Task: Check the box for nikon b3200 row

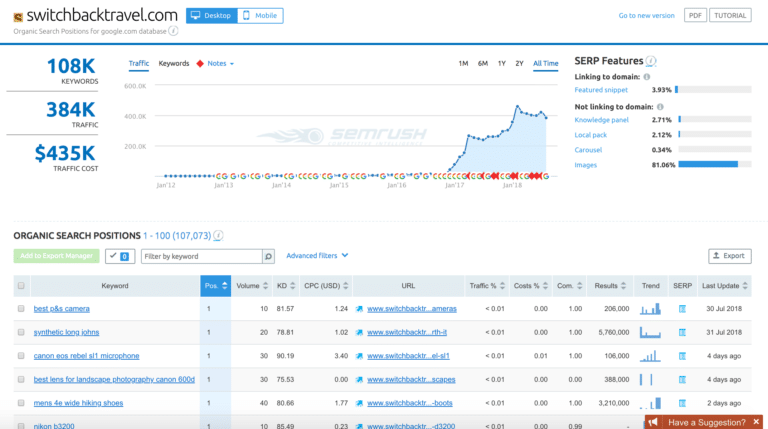Action: click(21, 426)
